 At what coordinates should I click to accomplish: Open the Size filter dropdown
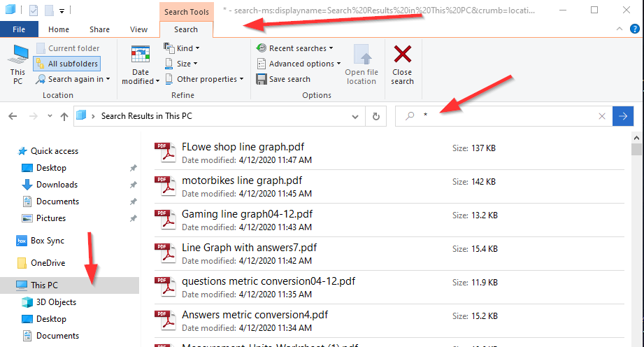point(181,64)
